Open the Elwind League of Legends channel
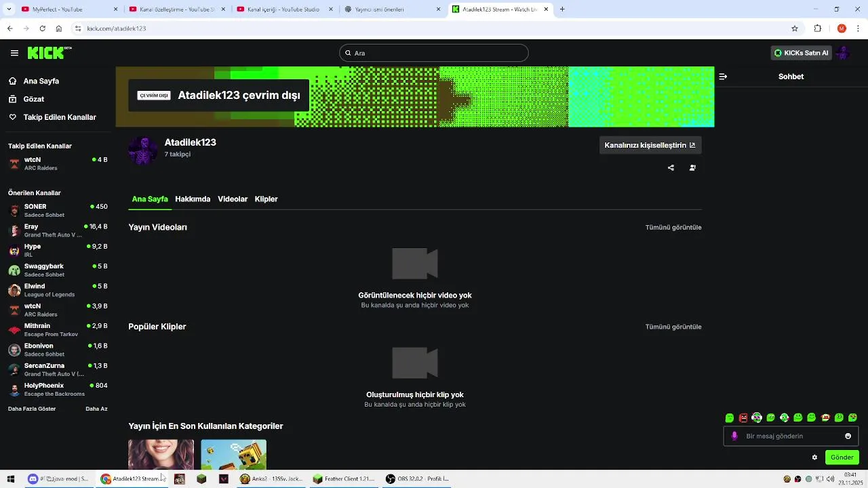This screenshot has height=488, width=868. (x=58, y=290)
